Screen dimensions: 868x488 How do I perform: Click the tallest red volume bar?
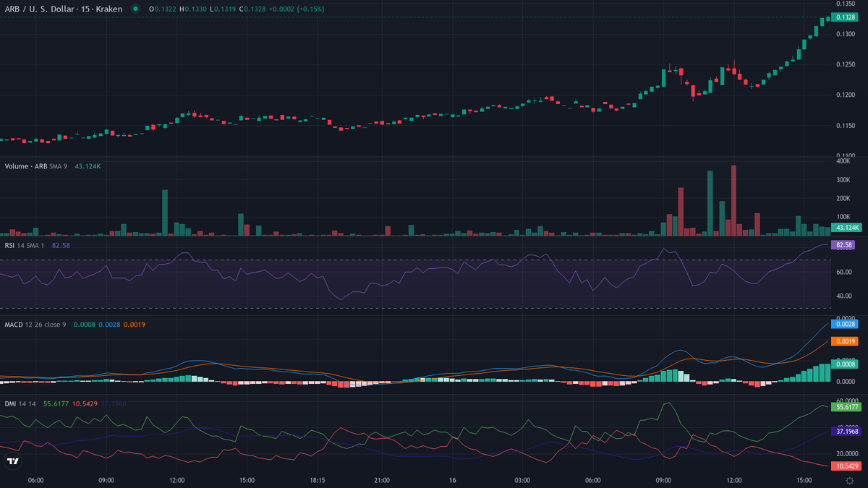[x=733, y=200]
